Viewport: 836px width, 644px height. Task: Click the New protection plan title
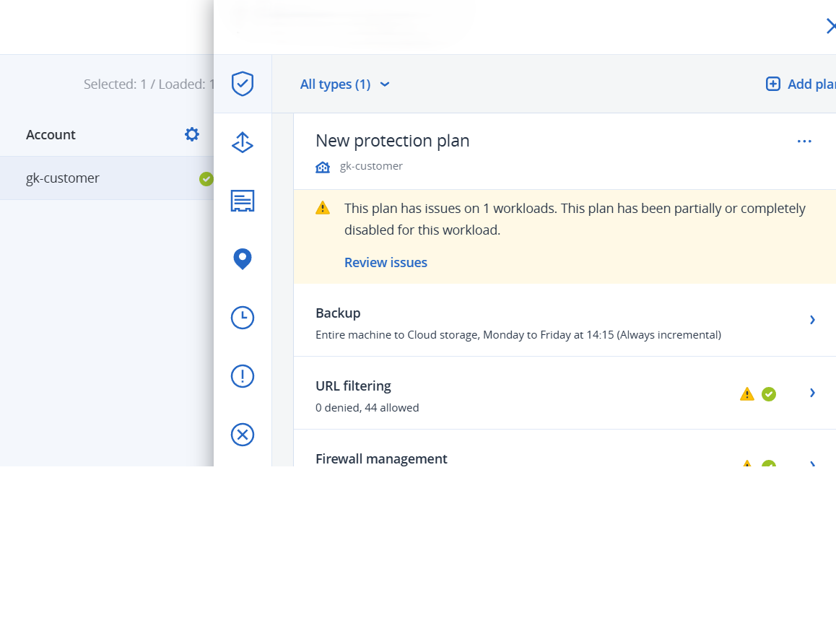point(393,141)
